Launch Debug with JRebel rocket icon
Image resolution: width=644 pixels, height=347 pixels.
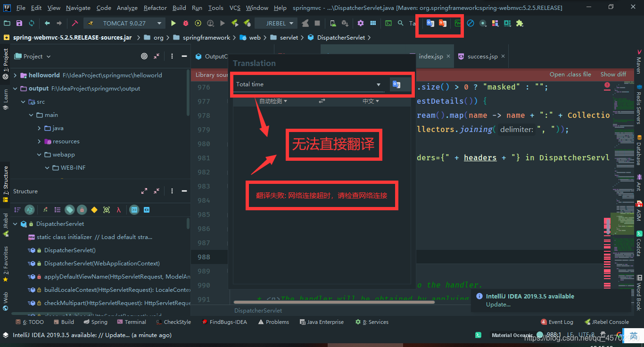(x=247, y=23)
